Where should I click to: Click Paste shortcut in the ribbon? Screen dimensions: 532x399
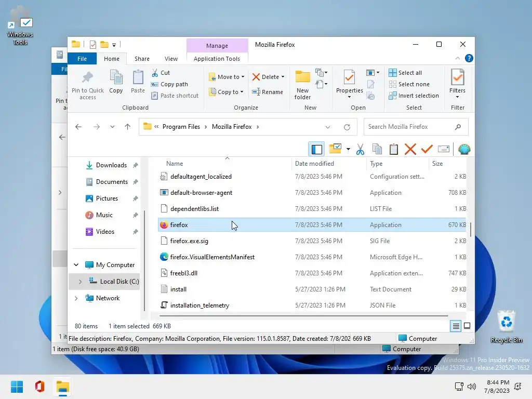pos(175,96)
